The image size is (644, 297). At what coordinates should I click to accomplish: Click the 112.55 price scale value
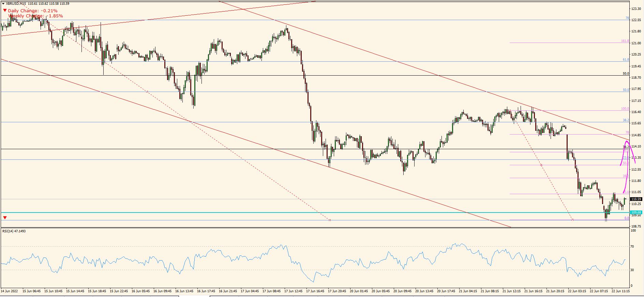636,170
